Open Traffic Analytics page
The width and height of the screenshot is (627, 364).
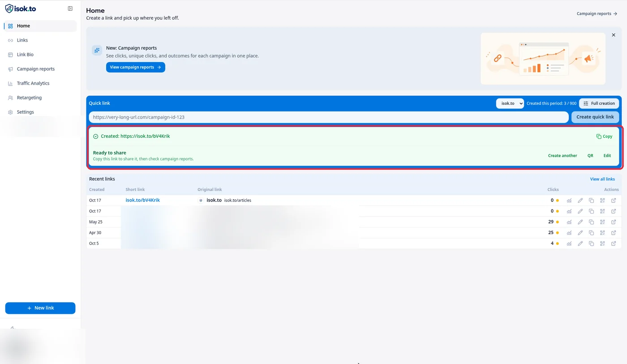click(40, 83)
